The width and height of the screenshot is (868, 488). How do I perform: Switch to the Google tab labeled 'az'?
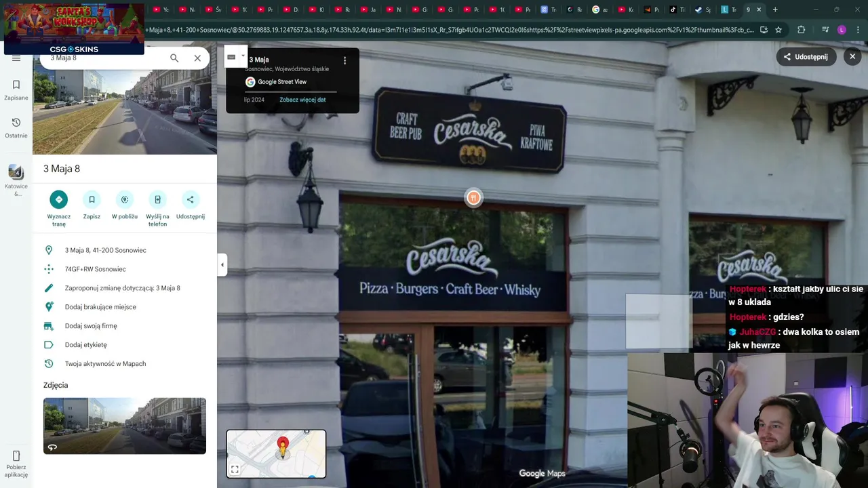tap(599, 9)
